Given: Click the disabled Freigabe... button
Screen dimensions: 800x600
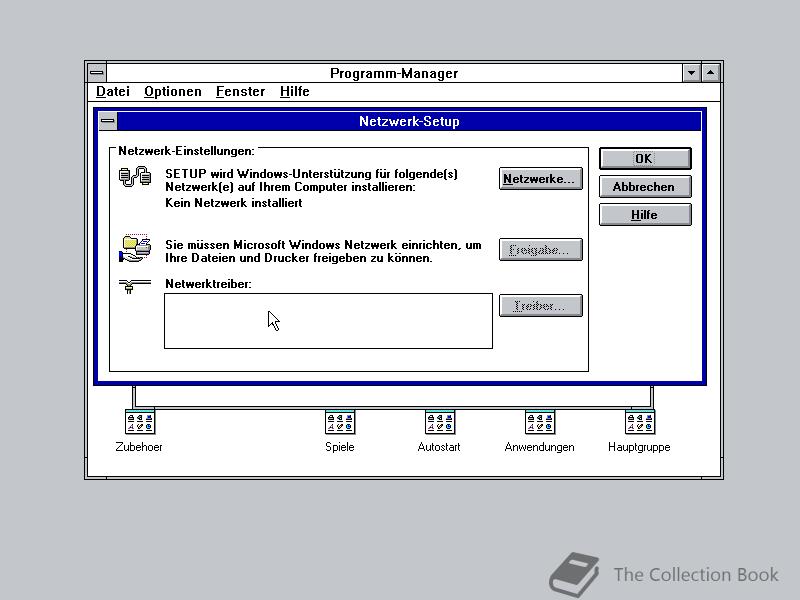Looking at the screenshot, I should (x=540, y=250).
